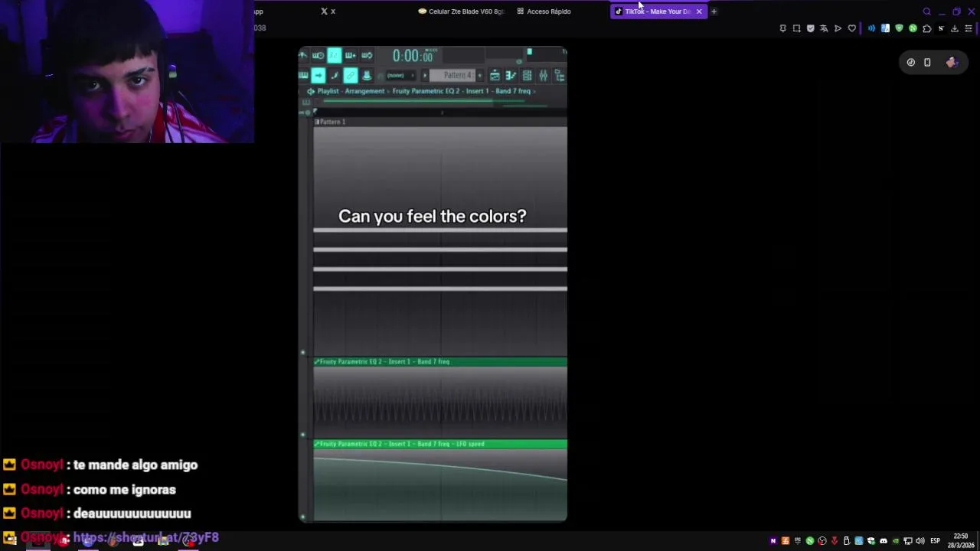The height and width of the screenshot is (551, 980).
Task: Open the FL Studio piano roll icon
Action: (511, 75)
